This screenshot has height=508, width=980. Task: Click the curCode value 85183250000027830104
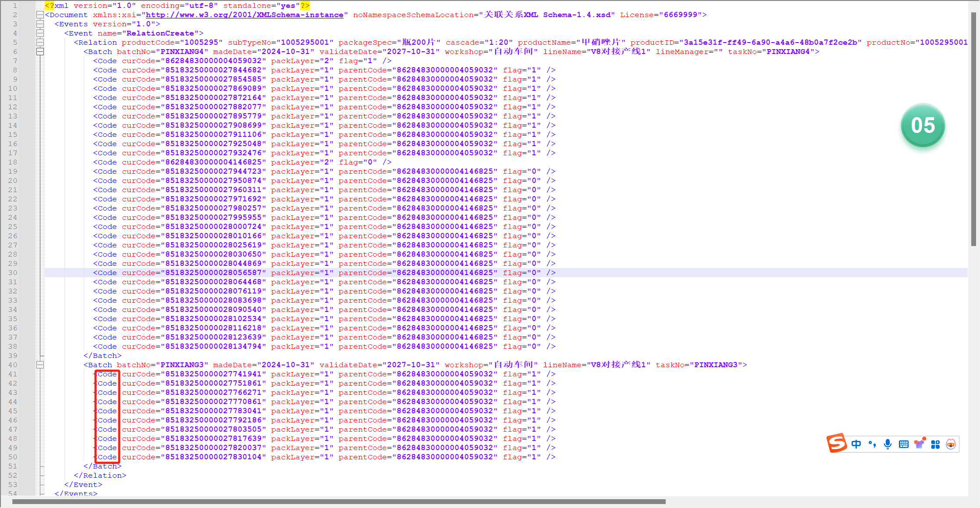pos(213,457)
